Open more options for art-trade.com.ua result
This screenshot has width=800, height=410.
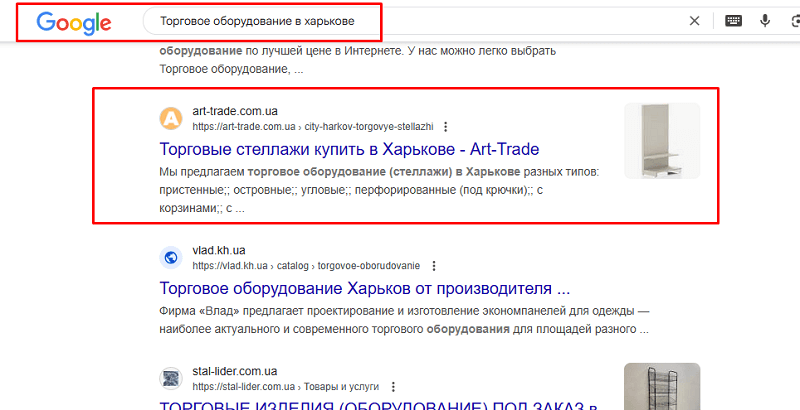445,126
